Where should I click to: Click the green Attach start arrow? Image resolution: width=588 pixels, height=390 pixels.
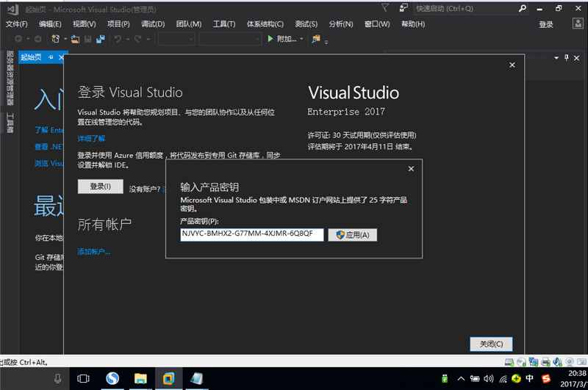270,39
